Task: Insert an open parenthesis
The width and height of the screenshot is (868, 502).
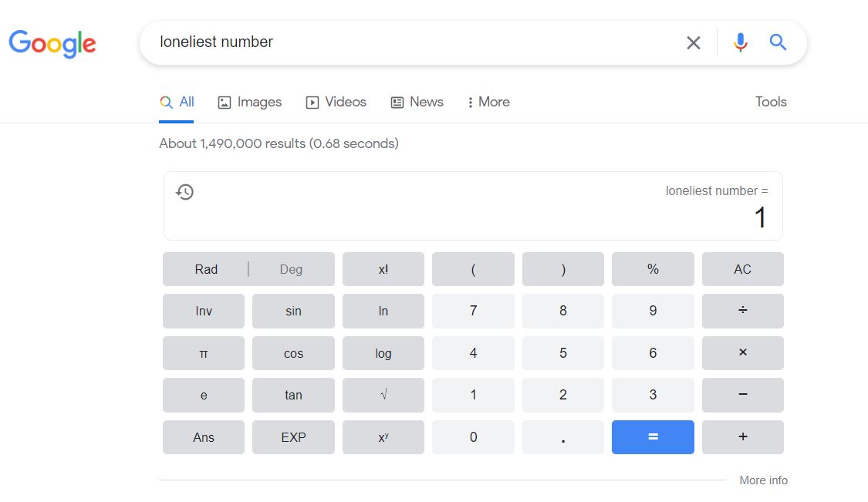Action: pyautogui.click(x=473, y=269)
